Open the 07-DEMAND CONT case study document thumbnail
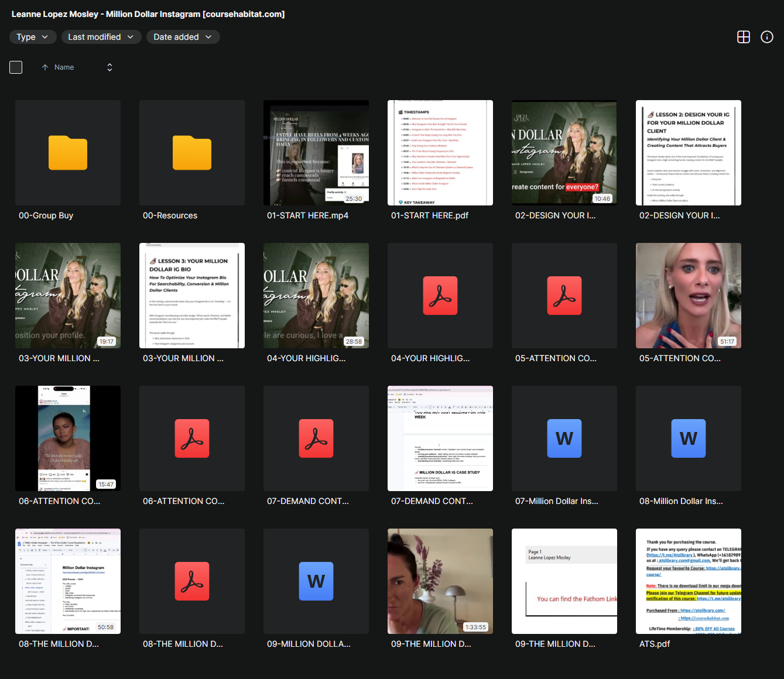Image resolution: width=784 pixels, height=679 pixels. (x=440, y=438)
